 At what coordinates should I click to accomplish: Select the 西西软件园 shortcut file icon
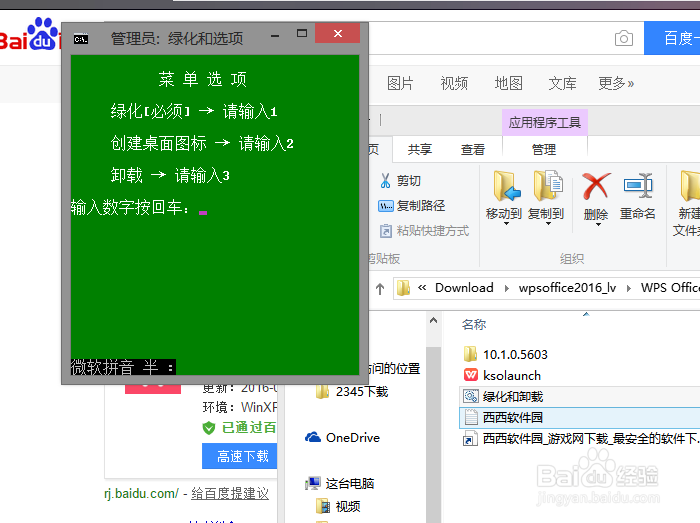(471, 438)
